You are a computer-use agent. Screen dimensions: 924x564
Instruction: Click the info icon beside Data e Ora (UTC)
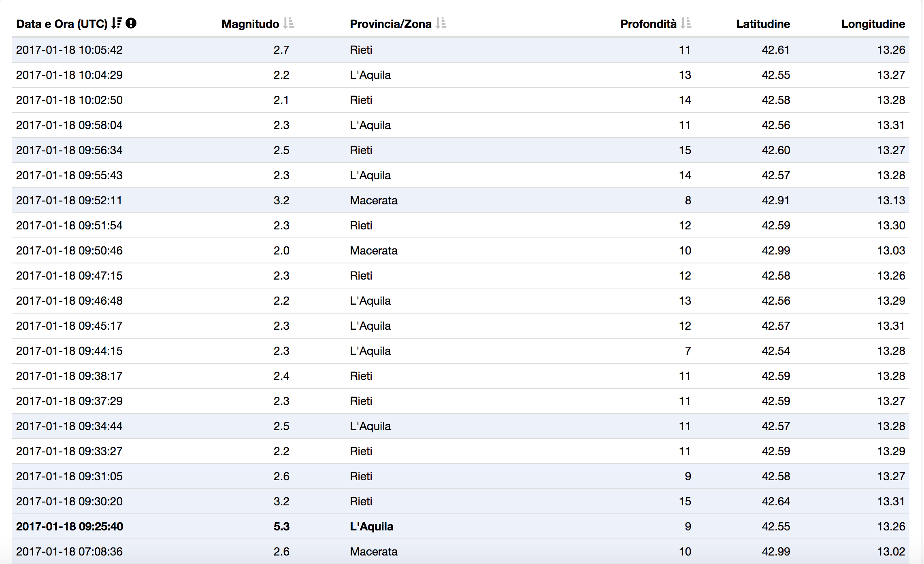(131, 23)
